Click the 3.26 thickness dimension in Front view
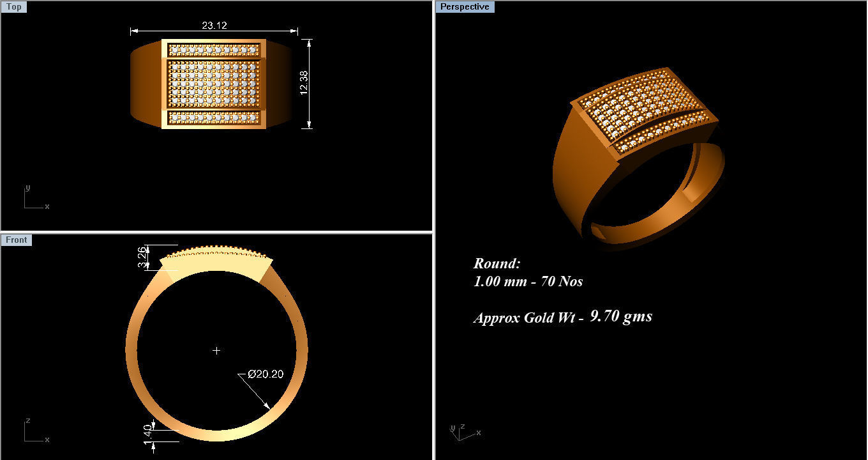The height and width of the screenshot is (460, 868). (142, 257)
